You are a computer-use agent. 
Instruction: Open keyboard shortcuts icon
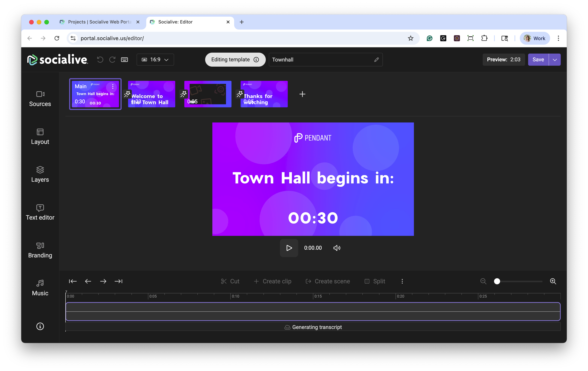click(x=124, y=59)
